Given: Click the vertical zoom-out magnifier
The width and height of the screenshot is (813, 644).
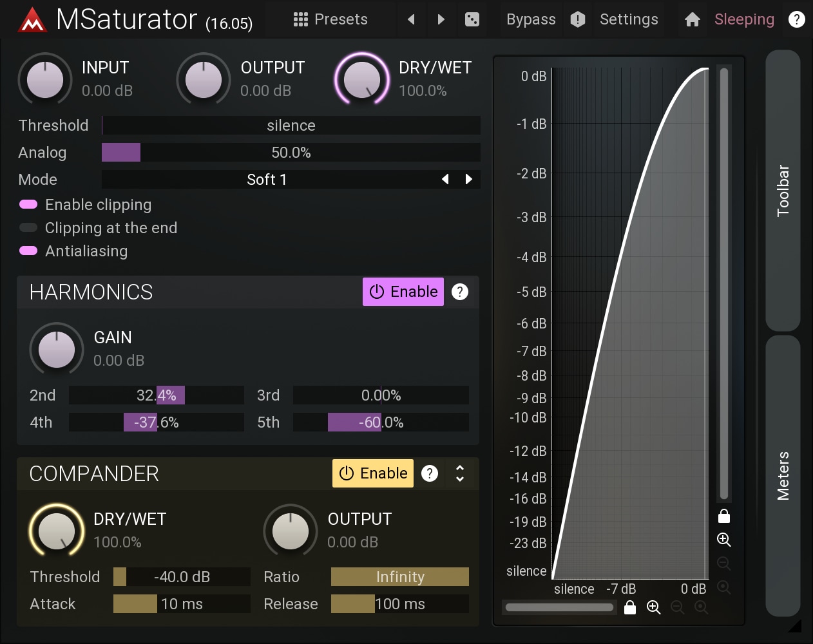Looking at the screenshot, I should coord(724,563).
